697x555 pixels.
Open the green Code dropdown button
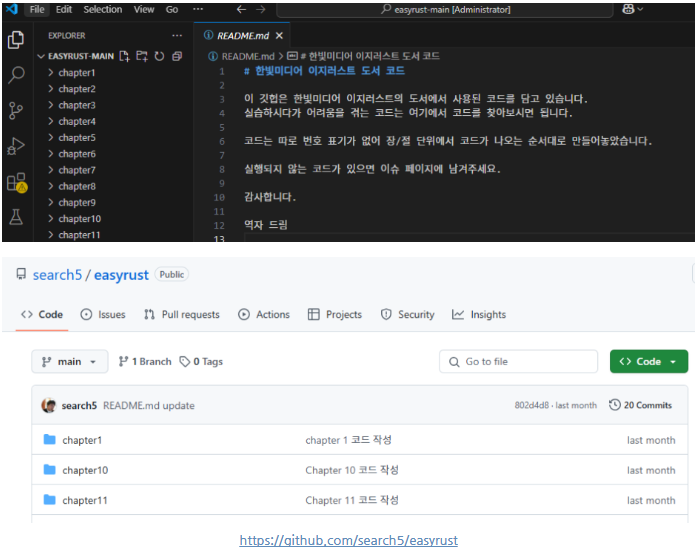pyautogui.click(x=649, y=362)
